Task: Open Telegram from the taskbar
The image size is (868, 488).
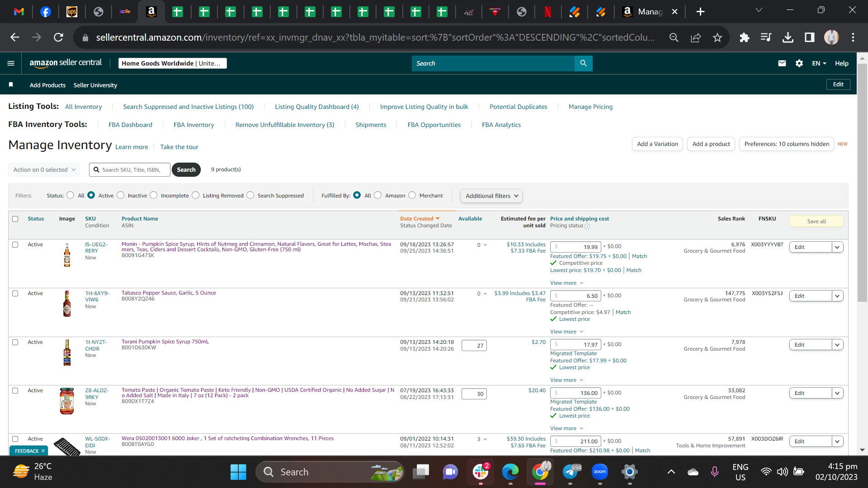Action: 570,472
